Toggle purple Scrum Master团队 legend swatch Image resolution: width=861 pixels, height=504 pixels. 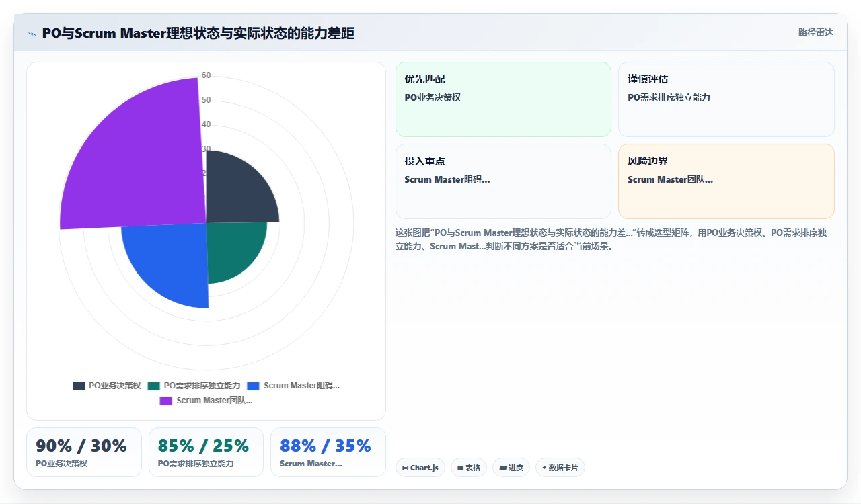[166, 401]
